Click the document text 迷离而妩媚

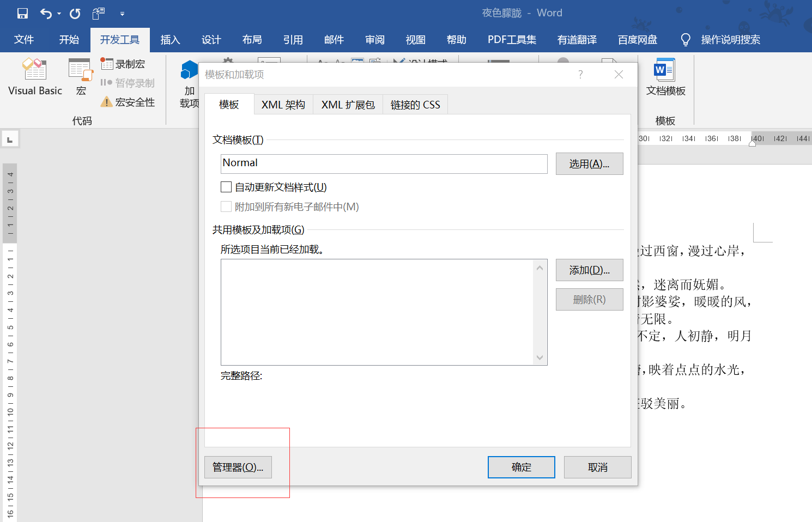click(x=686, y=284)
